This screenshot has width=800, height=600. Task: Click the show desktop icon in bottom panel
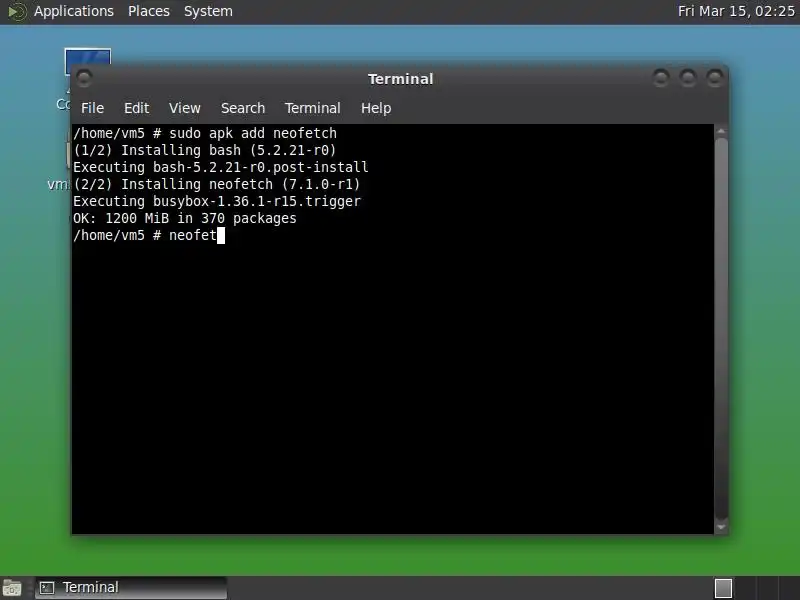pos(12,588)
